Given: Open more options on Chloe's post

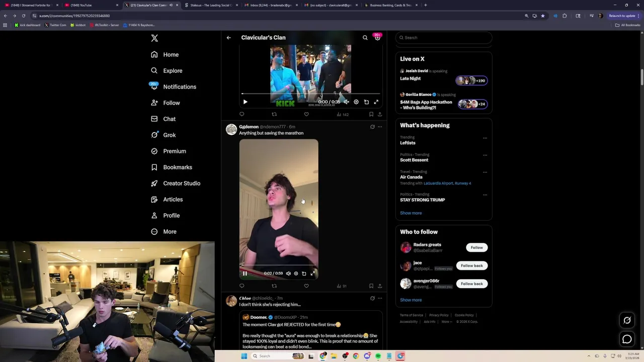Looking at the screenshot, I should click(x=380, y=298).
